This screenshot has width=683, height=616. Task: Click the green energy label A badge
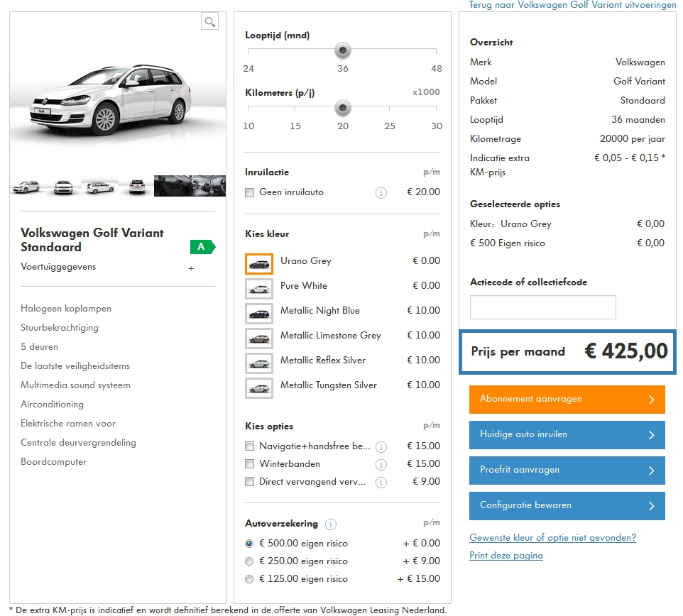[202, 247]
